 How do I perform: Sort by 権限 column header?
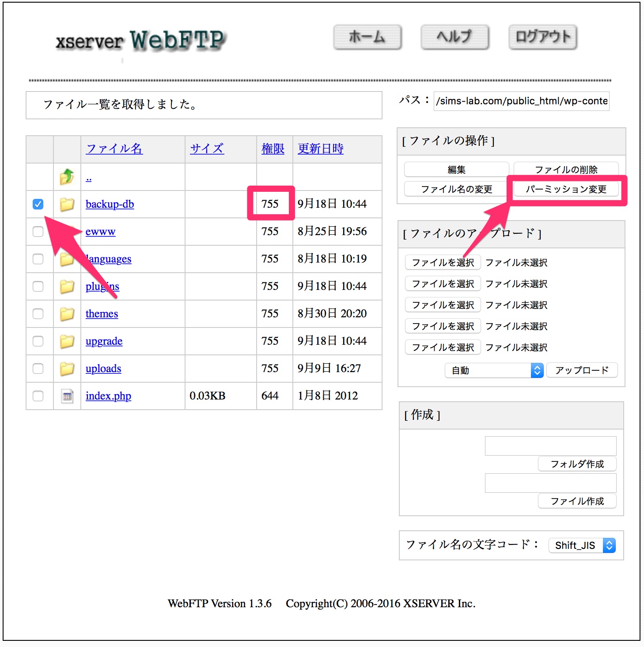(x=273, y=149)
